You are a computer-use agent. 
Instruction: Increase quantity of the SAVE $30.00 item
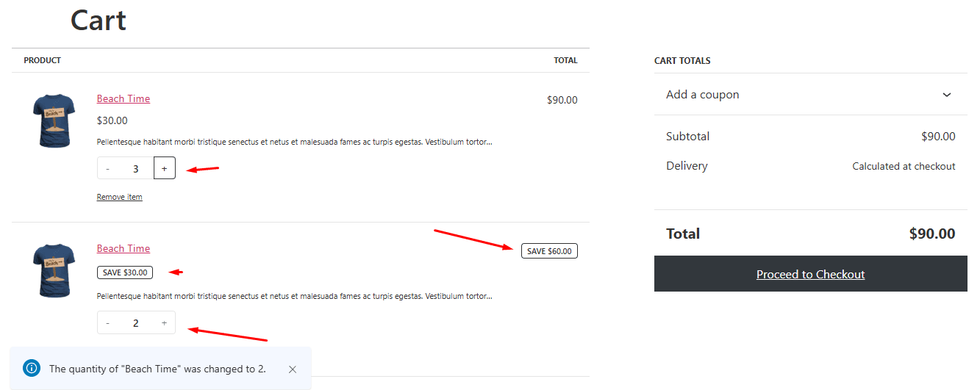[x=164, y=322]
